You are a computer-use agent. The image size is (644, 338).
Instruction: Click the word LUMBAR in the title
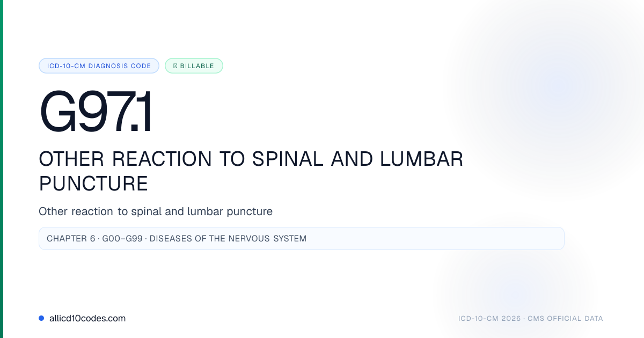tap(422, 159)
